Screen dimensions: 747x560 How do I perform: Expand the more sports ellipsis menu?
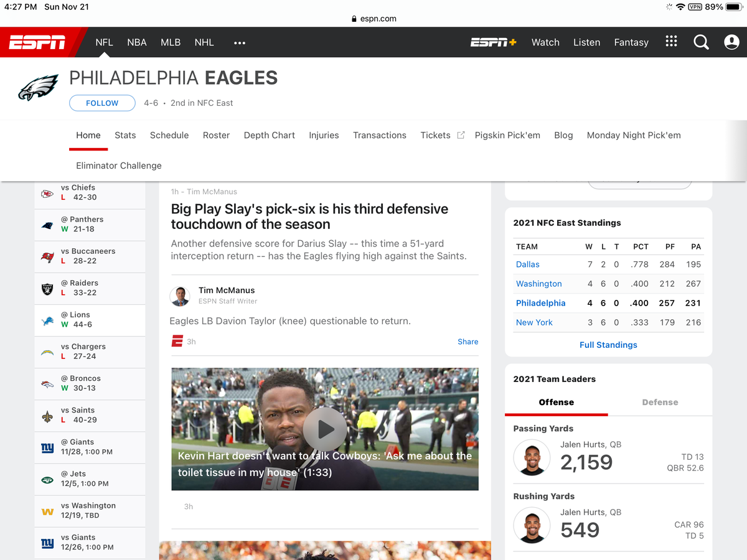[240, 43]
